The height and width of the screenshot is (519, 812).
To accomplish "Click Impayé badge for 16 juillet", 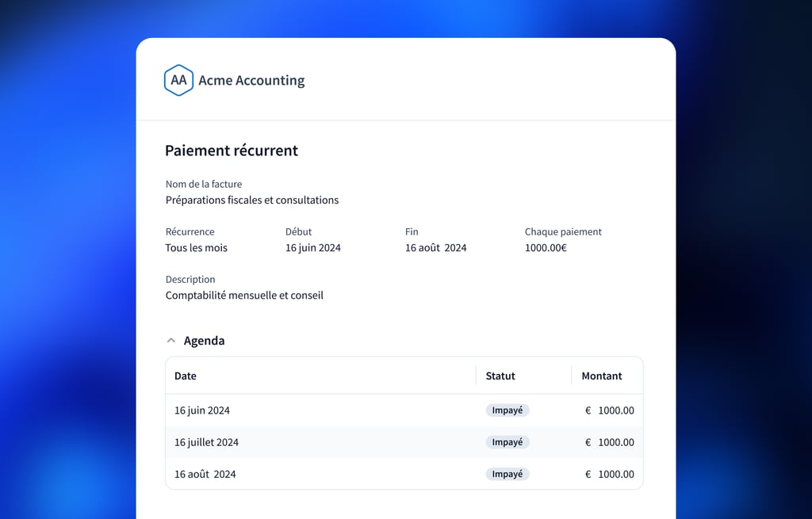I will (507, 442).
